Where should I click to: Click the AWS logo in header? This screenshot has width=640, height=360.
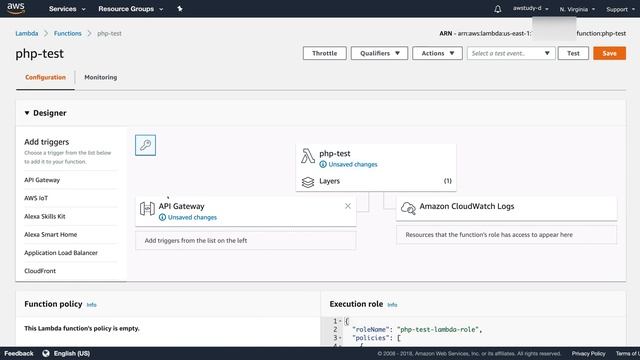pyautogui.click(x=16, y=8)
